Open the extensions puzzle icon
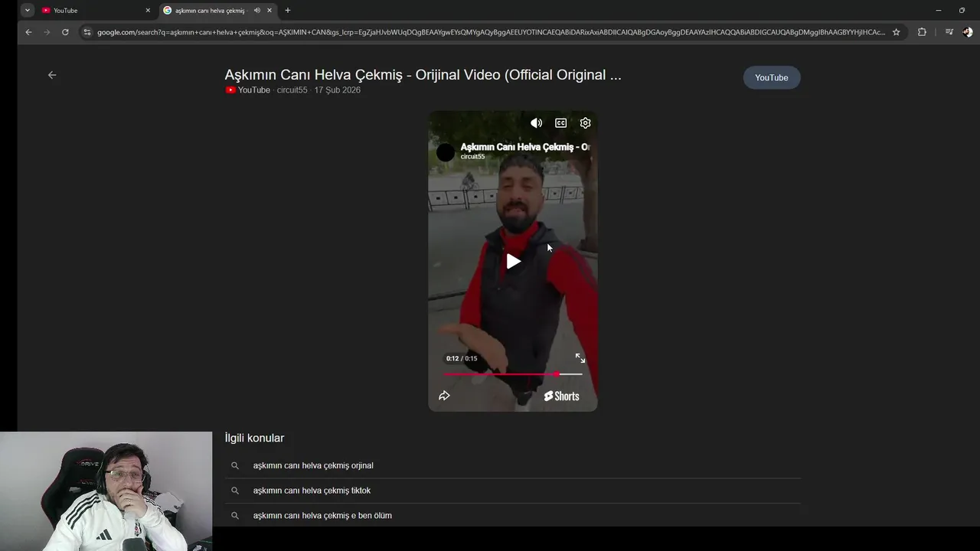This screenshot has height=551, width=980. 922,32
